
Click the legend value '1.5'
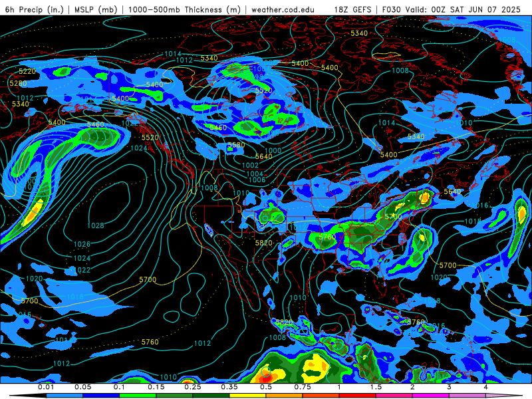point(376,387)
